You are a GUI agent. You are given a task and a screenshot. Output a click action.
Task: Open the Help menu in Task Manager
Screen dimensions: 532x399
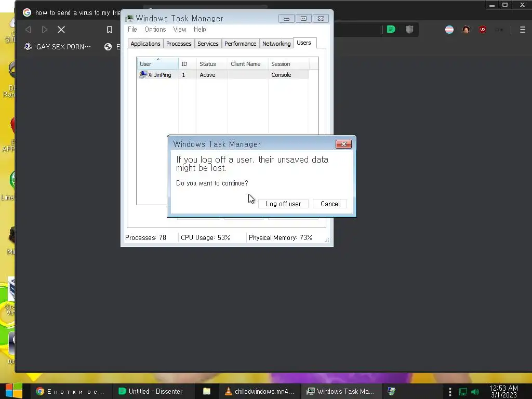click(x=200, y=30)
